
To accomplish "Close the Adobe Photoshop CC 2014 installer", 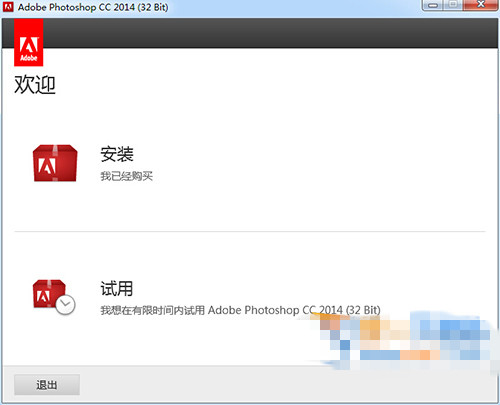I will pyautogui.click(x=481, y=5).
